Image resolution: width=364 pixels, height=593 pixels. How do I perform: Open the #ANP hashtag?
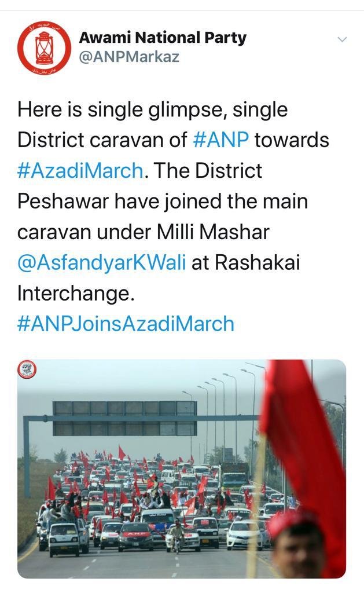[x=220, y=140]
